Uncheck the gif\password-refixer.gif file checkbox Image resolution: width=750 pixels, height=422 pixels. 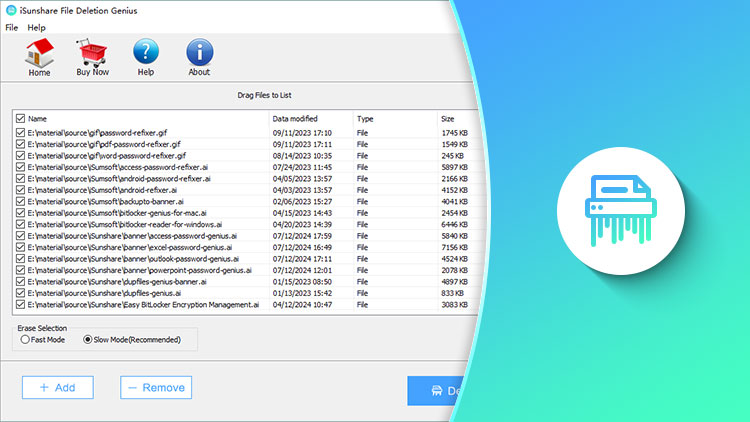pos(20,133)
